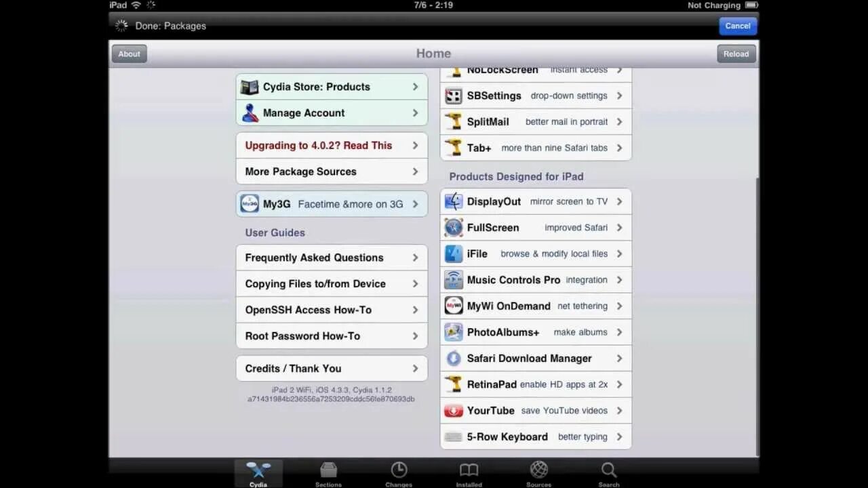Tap the 'User Guides' heading
This screenshot has width=868, height=488.
(x=275, y=232)
